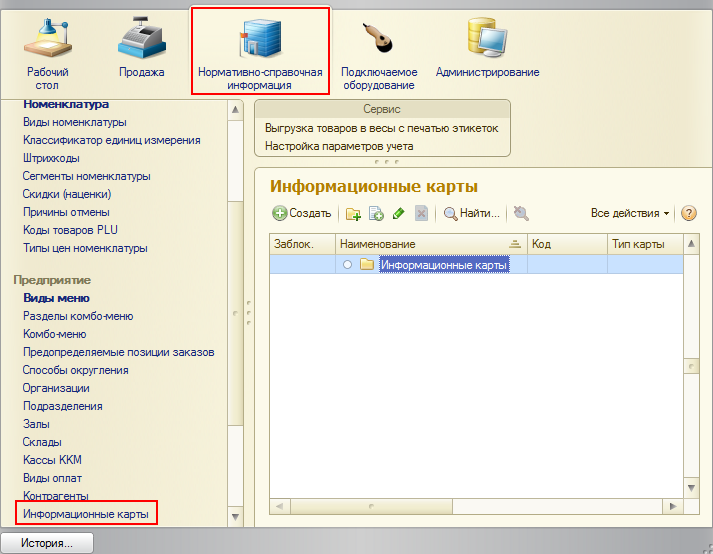Open the Все действия dropdown
This screenshot has height=554, width=713.
[x=630, y=213]
